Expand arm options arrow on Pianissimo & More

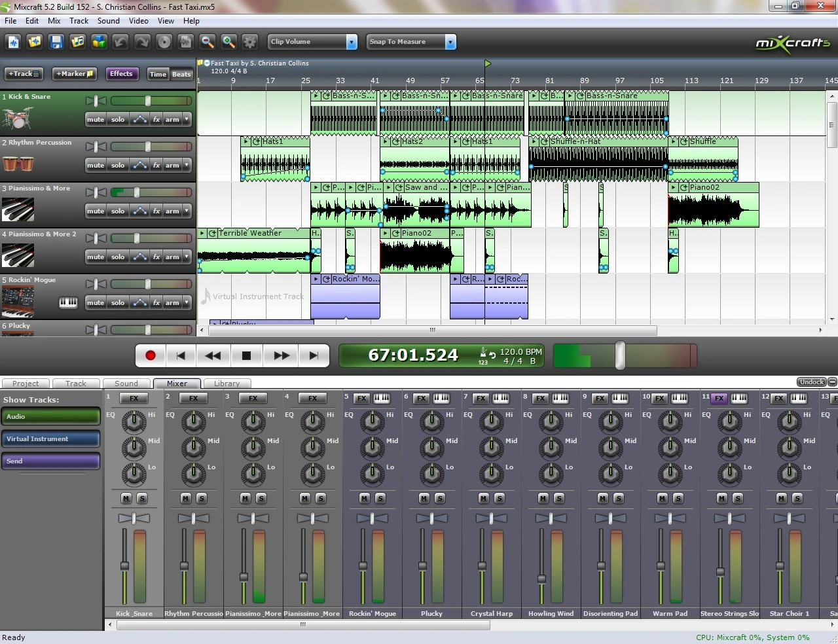pos(187,211)
